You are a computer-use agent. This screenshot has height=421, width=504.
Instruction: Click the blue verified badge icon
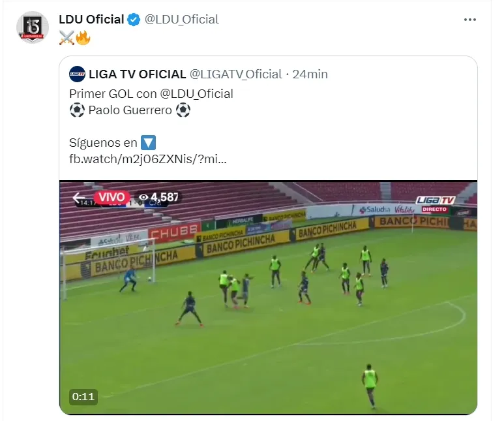(x=134, y=20)
